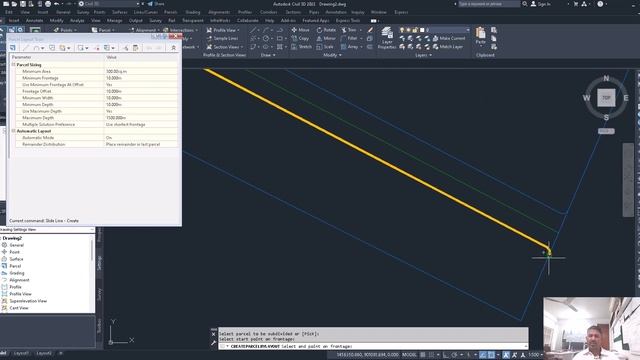Toggle Use Minimum Frontage At Offset value

(x=141, y=84)
